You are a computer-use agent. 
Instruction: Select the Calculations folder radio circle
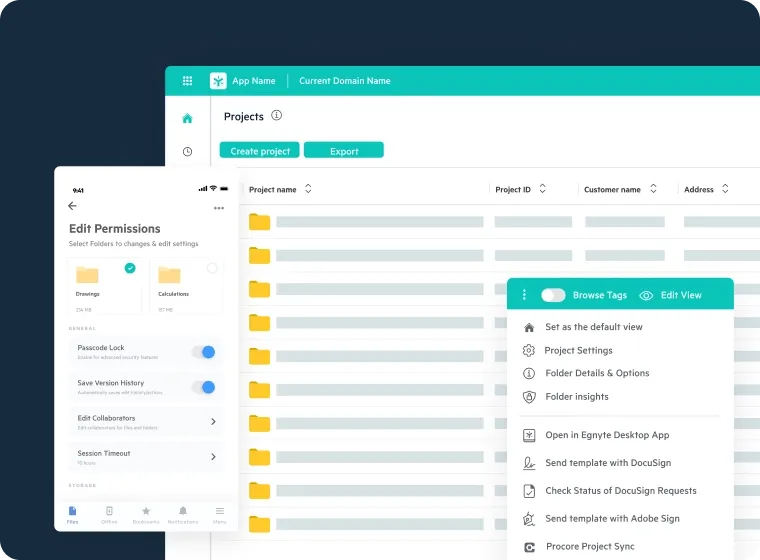click(212, 268)
